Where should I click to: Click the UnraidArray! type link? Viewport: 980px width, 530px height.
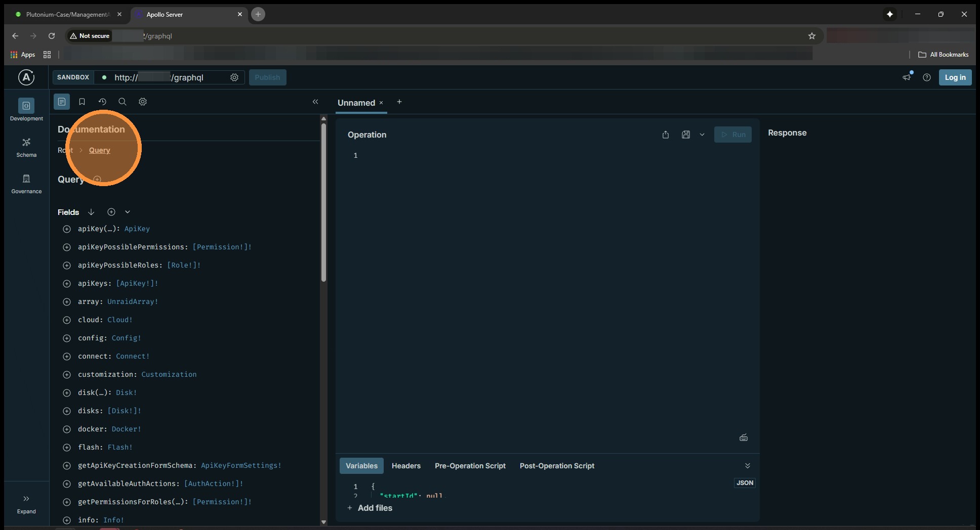pos(133,302)
